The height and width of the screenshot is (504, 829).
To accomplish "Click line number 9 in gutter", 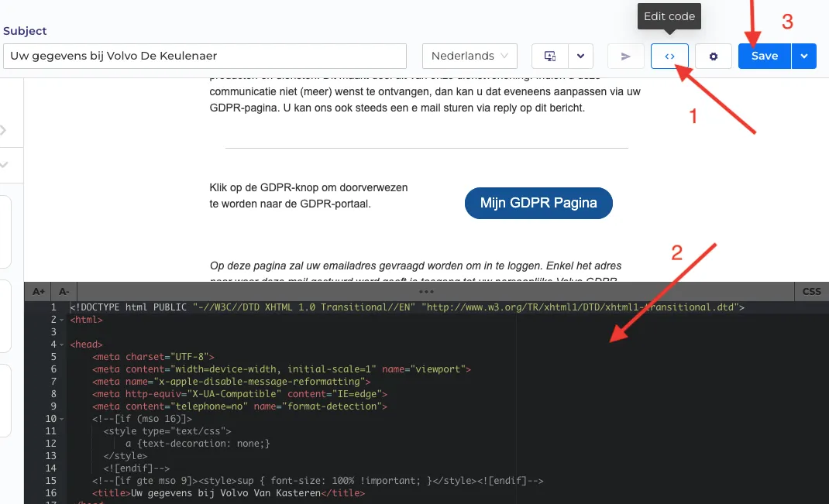I will click(53, 406).
